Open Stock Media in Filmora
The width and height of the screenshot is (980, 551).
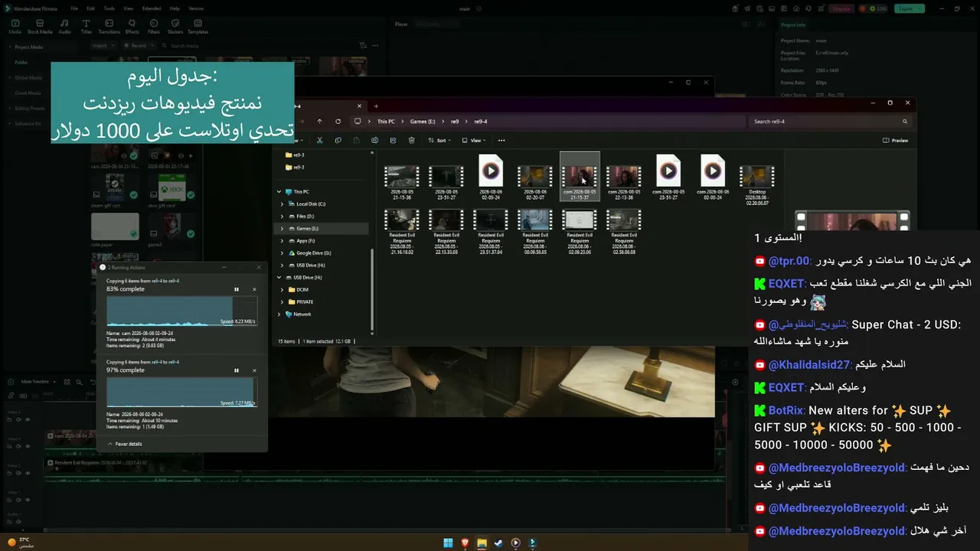[40, 27]
